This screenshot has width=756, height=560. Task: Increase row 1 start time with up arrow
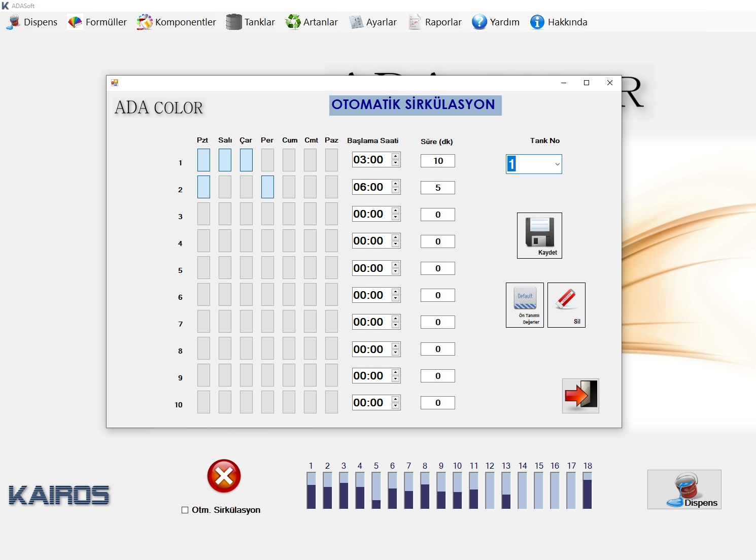point(396,156)
